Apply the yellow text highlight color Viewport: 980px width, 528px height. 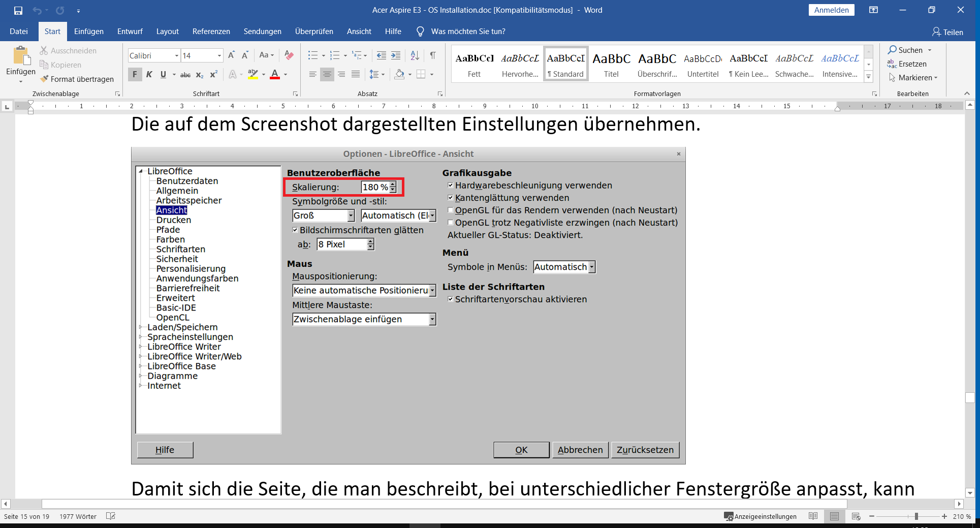(x=253, y=74)
